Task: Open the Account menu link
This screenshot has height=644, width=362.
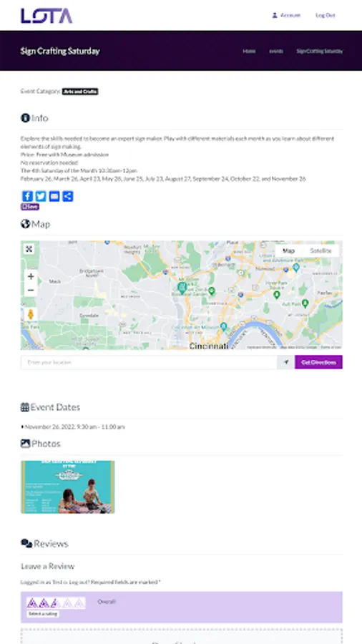Action: pyautogui.click(x=286, y=15)
